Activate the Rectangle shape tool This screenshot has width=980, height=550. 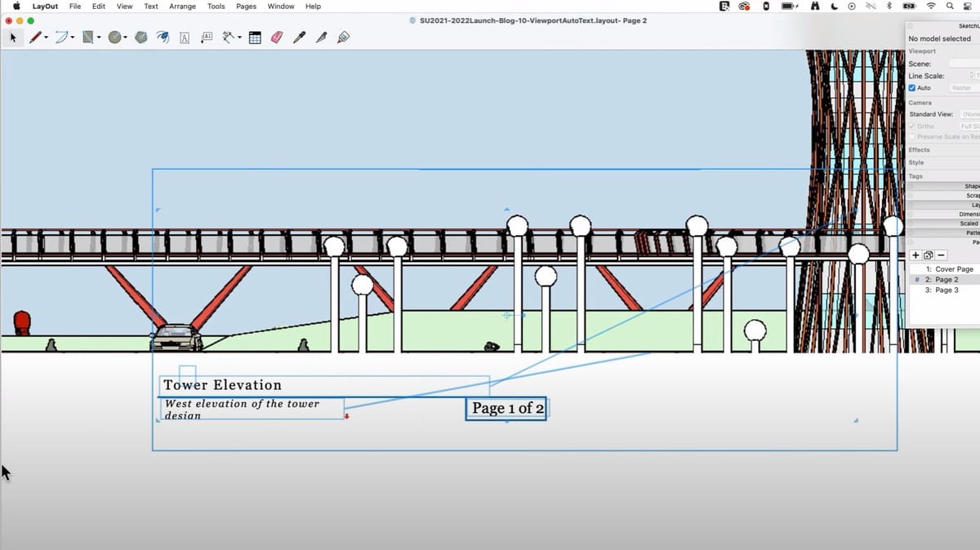(x=87, y=38)
